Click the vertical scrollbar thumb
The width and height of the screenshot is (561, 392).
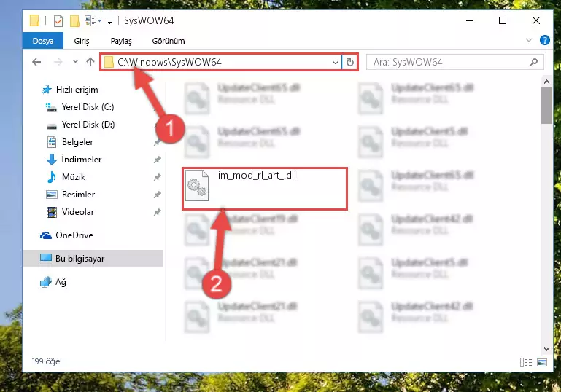pyautogui.click(x=546, y=106)
